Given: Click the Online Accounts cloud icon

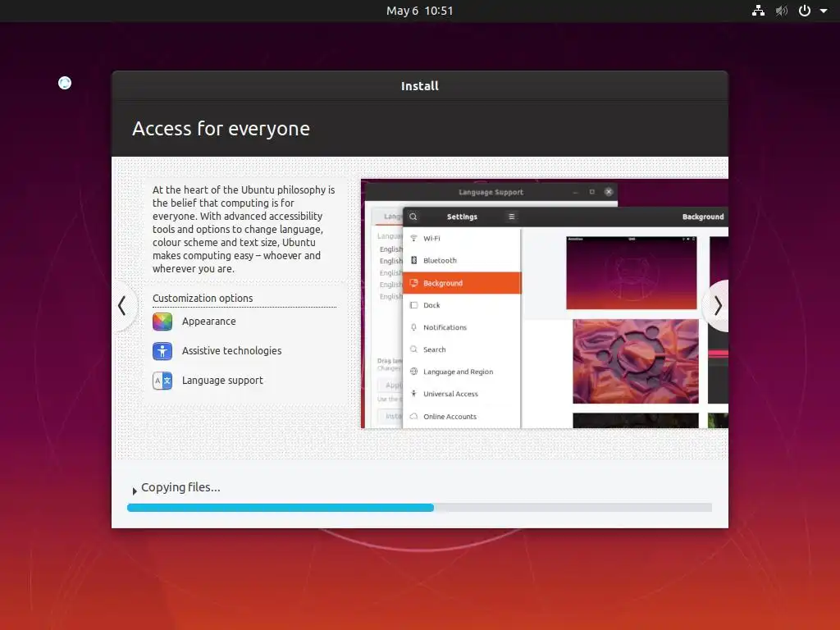Looking at the screenshot, I should click(x=413, y=416).
